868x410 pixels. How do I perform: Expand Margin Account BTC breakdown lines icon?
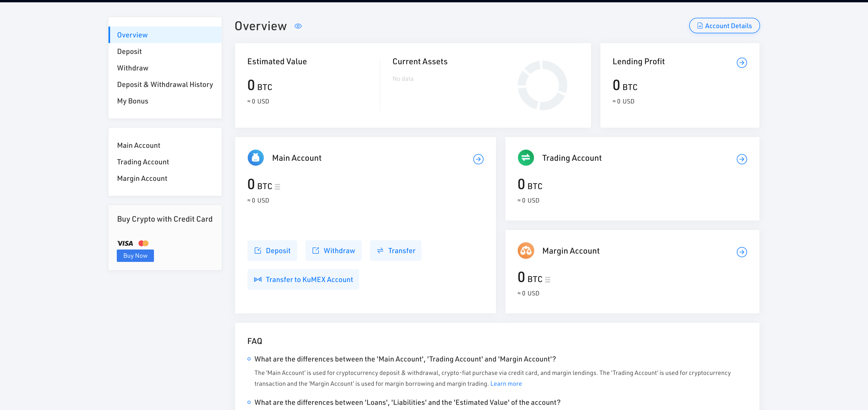[548, 280]
